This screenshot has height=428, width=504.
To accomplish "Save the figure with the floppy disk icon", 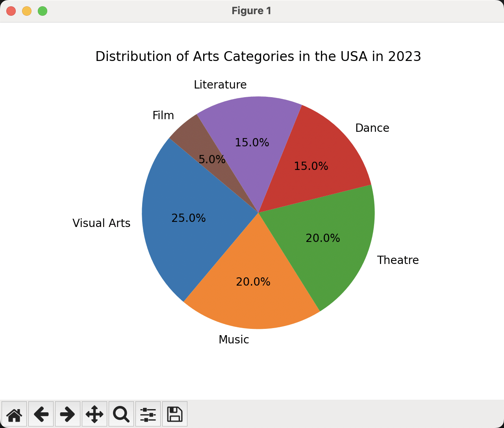I will click(x=175, y=414).
